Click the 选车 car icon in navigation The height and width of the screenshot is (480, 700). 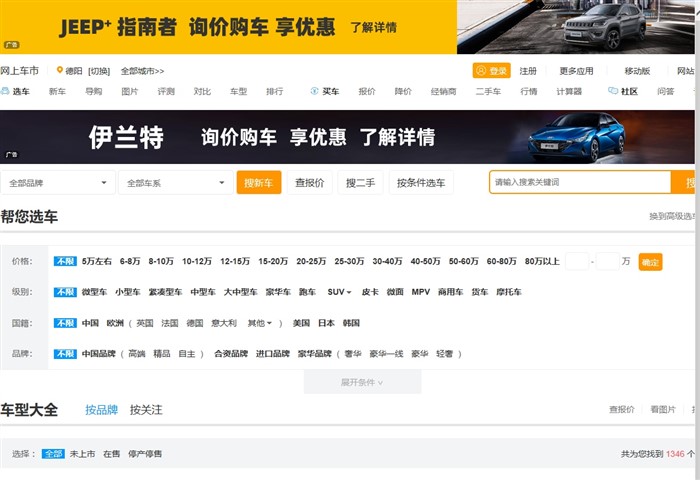pos(5,91)
